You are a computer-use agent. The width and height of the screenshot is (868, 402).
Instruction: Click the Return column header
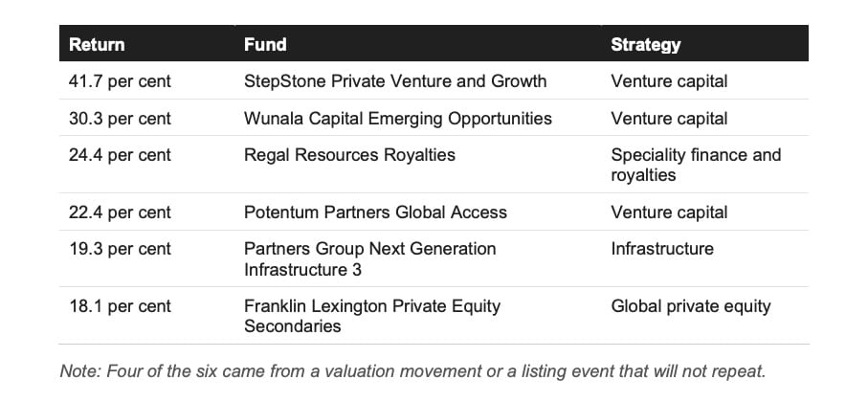pyautogui.click(x=97, y=44)
